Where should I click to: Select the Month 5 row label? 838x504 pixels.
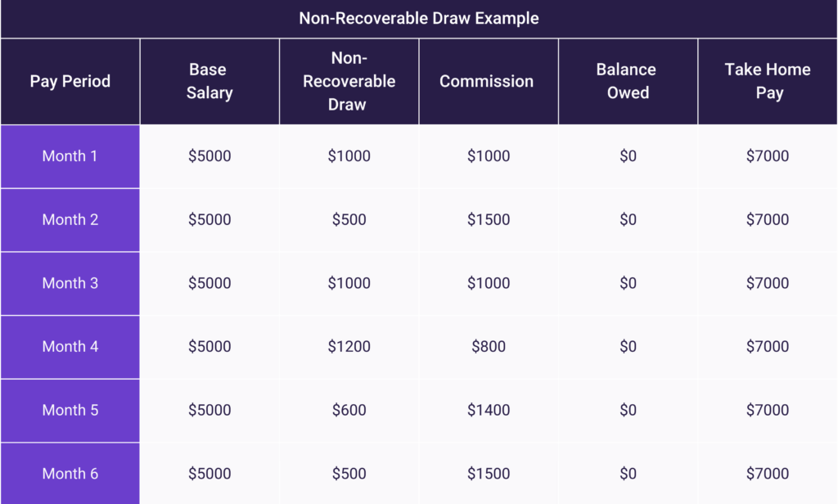[x=70, y=410]
